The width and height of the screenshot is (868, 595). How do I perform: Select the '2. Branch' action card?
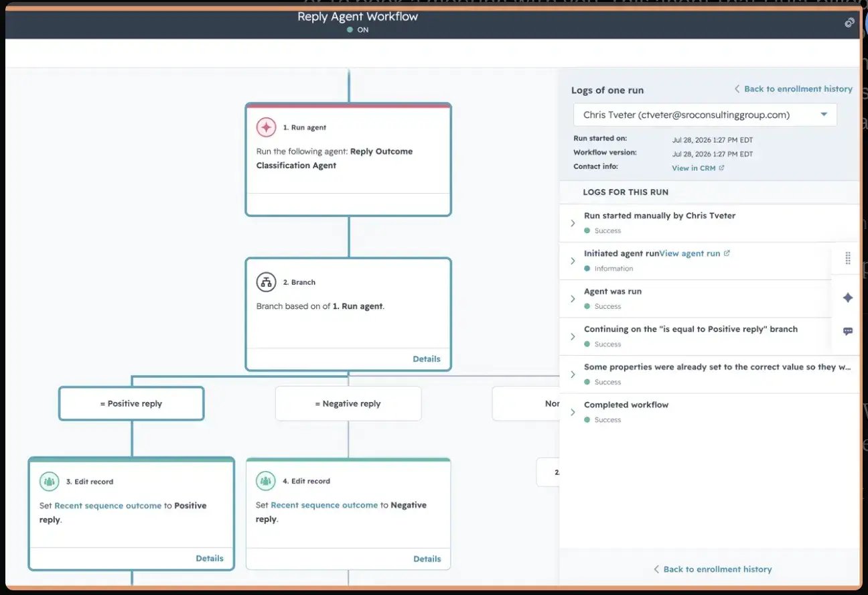pyautogui.click(x=348, y=314)
